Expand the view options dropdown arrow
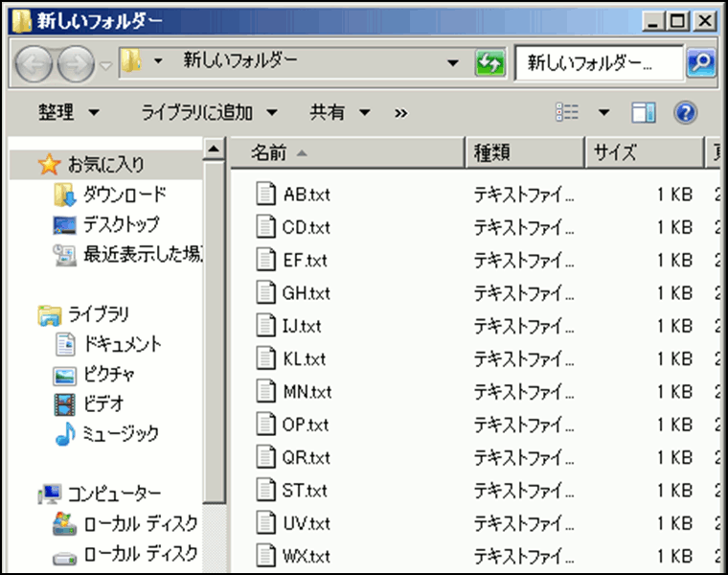Image resolution: width=728 pixels, height=575 pixels. coord(603,112)
